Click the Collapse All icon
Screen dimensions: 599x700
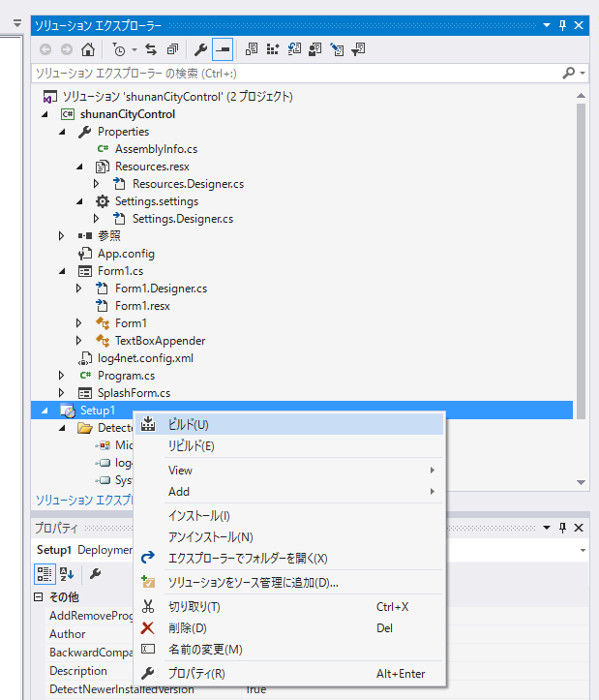pos(173,49)
